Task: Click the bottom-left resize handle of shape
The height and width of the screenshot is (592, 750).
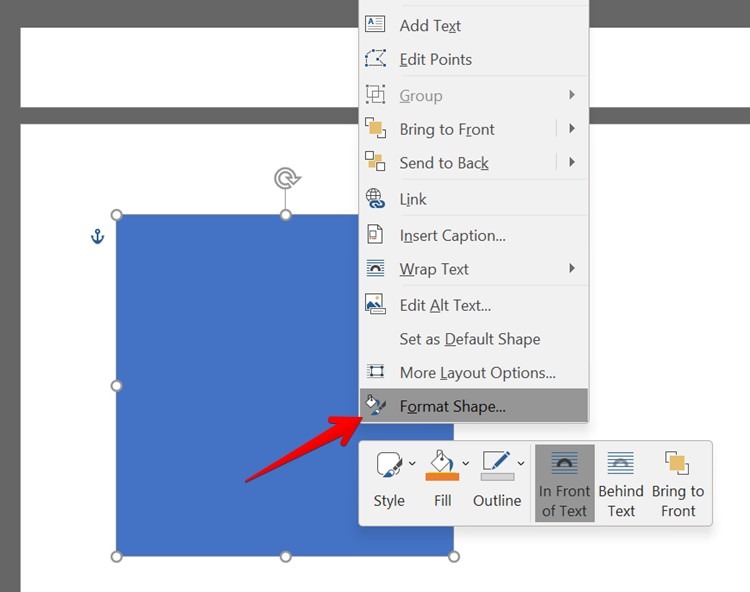Action: [117, 556]
